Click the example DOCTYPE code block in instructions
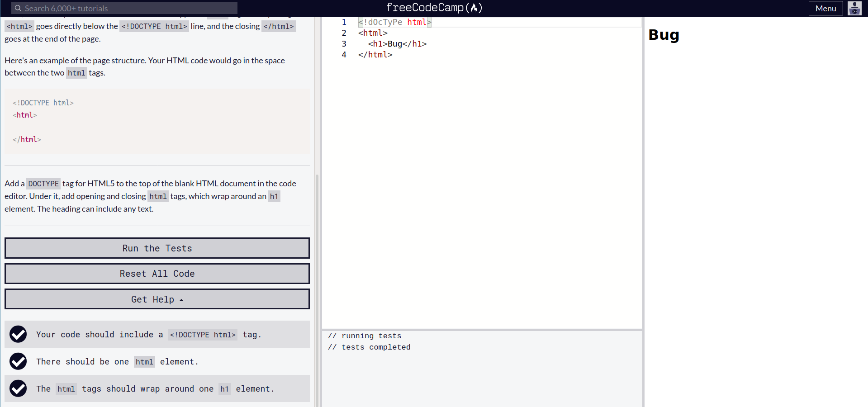The width and height of the screenshot is (868, 407). pyautogui.click(x=157, y=121)
